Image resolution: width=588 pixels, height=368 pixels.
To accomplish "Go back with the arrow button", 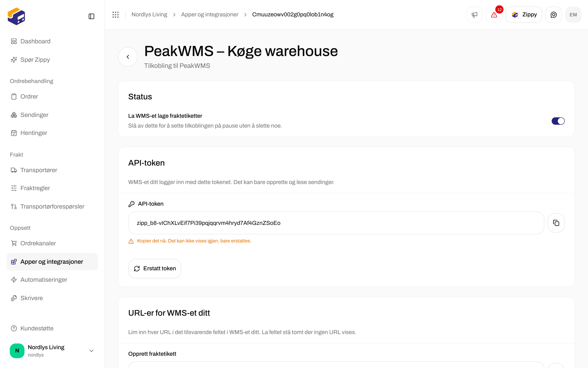I will [128, 57].
